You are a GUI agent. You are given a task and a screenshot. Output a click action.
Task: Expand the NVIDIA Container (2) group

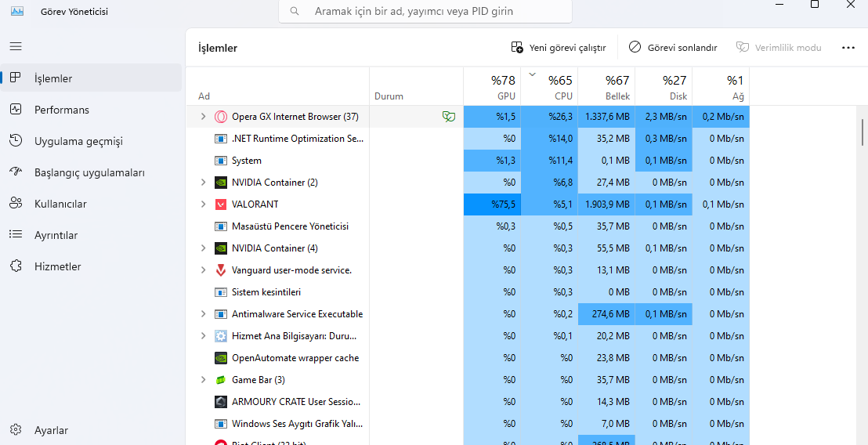pos(203,182)
